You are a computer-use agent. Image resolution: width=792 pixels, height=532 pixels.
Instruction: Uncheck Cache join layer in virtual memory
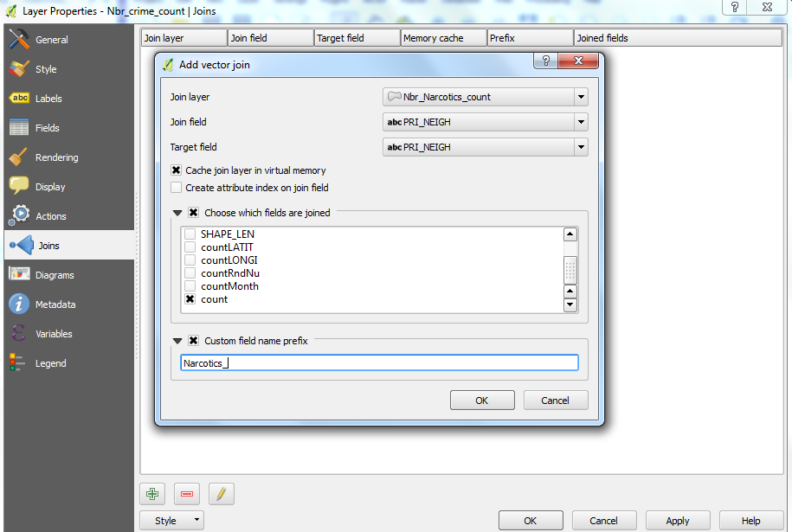[x=176, y=170]
